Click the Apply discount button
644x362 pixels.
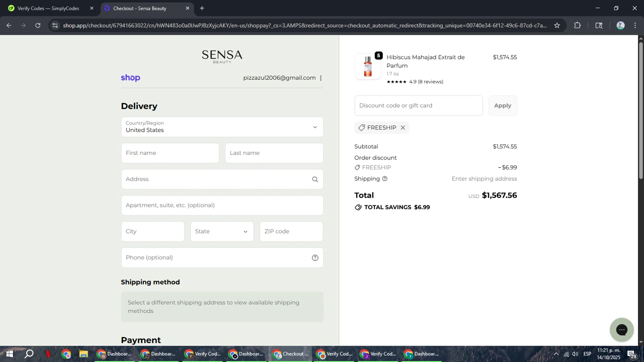pos(503,106)
